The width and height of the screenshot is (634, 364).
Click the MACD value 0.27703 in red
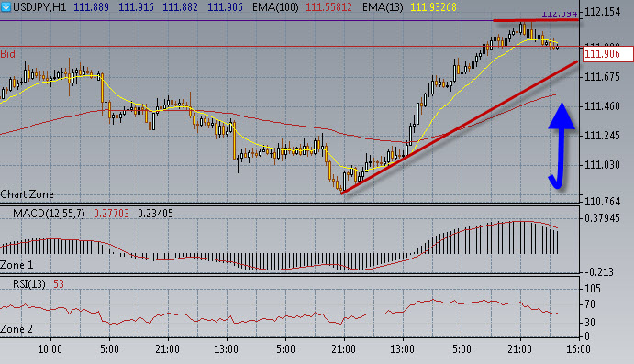(111, 214)
